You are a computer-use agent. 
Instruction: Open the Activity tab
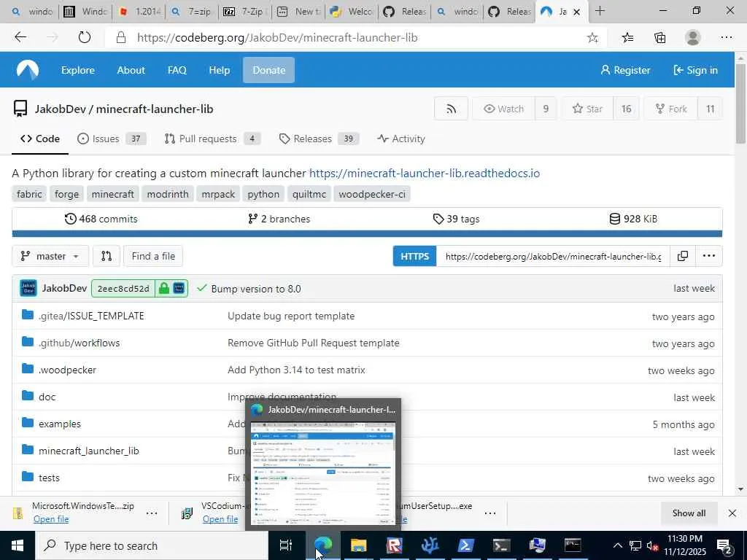pyautogui.click(x=401, y=139)
